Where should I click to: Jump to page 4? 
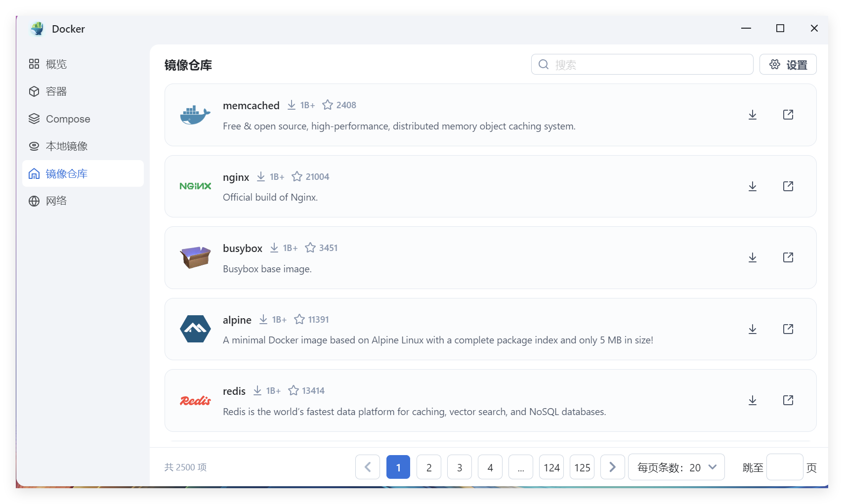pos(490,467)
